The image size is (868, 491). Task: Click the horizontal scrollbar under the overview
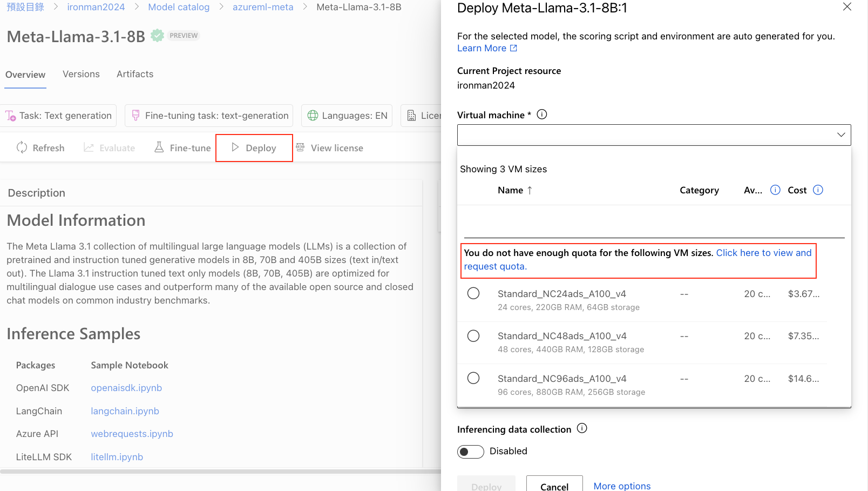click(220, 472)
